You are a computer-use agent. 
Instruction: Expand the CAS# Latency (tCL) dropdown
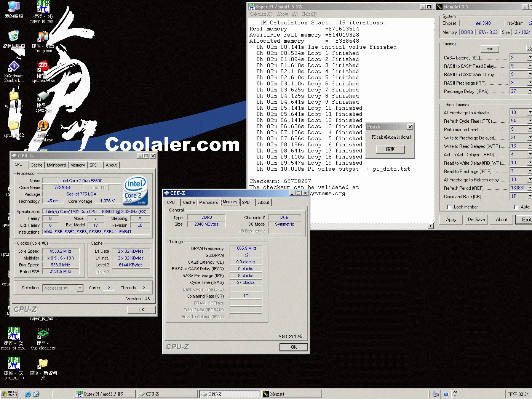coord(530,58)
